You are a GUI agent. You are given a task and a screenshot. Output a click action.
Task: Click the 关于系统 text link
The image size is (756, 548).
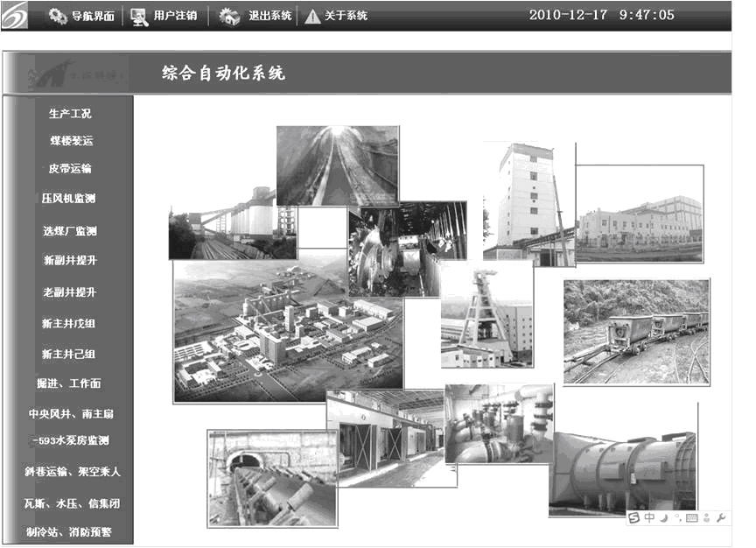click(346, 16)
